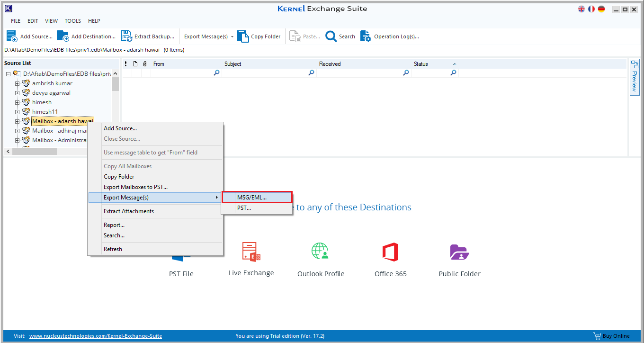Expand the himesh tree node
Screen dimensions: 644x343
point(18,102)
